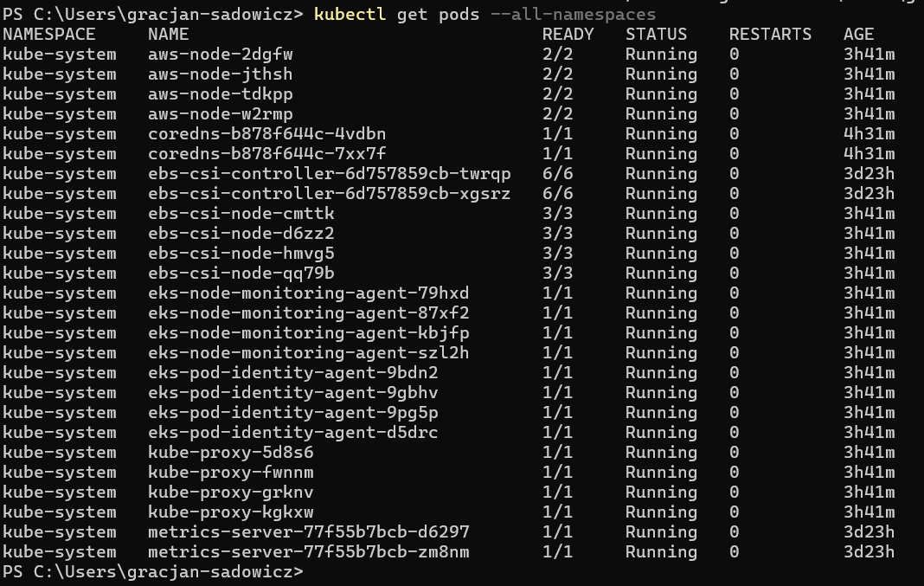Click Running status of metrics-server-77f55b7bcb-d6297
The image size is (924, 586).
661,532
